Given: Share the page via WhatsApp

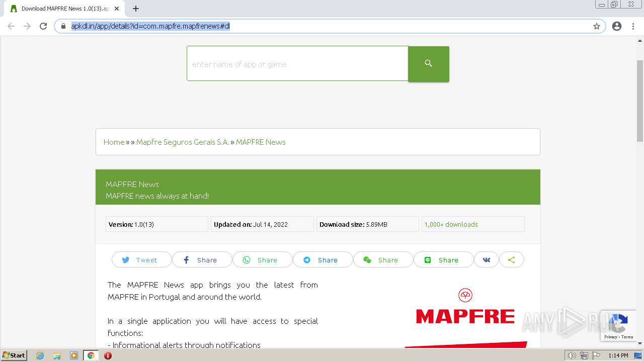Looking at the screenshot, I should 262,260.
